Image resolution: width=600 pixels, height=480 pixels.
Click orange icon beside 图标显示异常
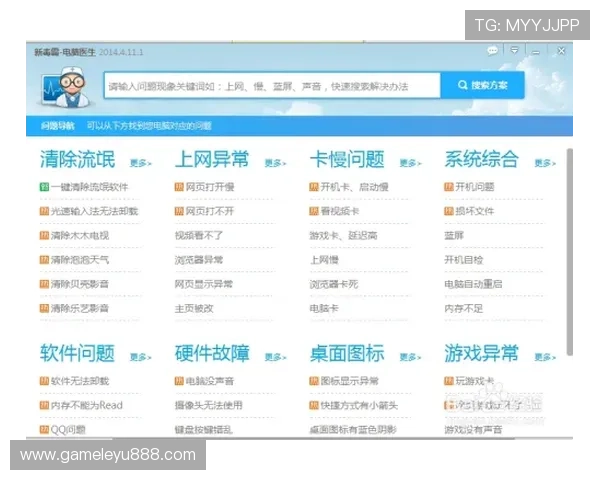314,381
